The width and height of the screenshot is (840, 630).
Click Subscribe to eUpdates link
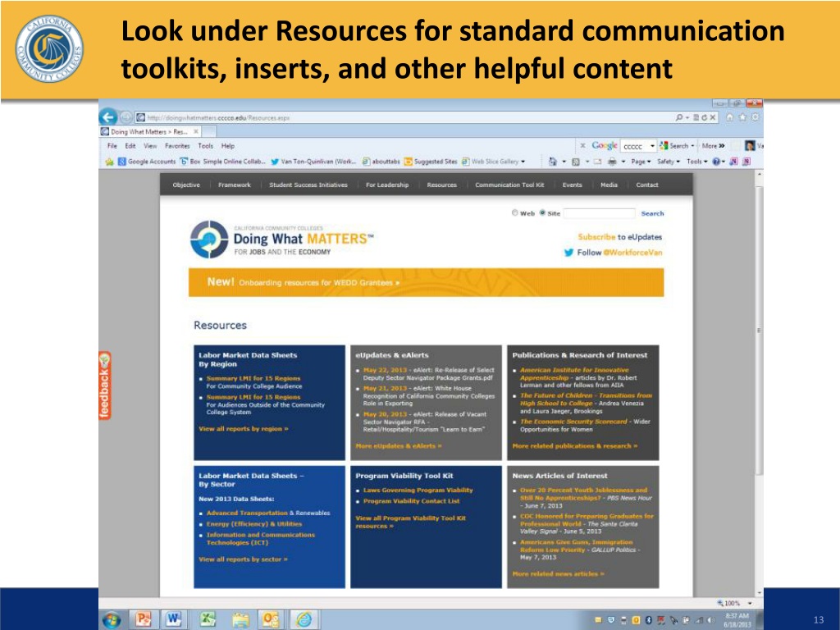coord(620,237)
